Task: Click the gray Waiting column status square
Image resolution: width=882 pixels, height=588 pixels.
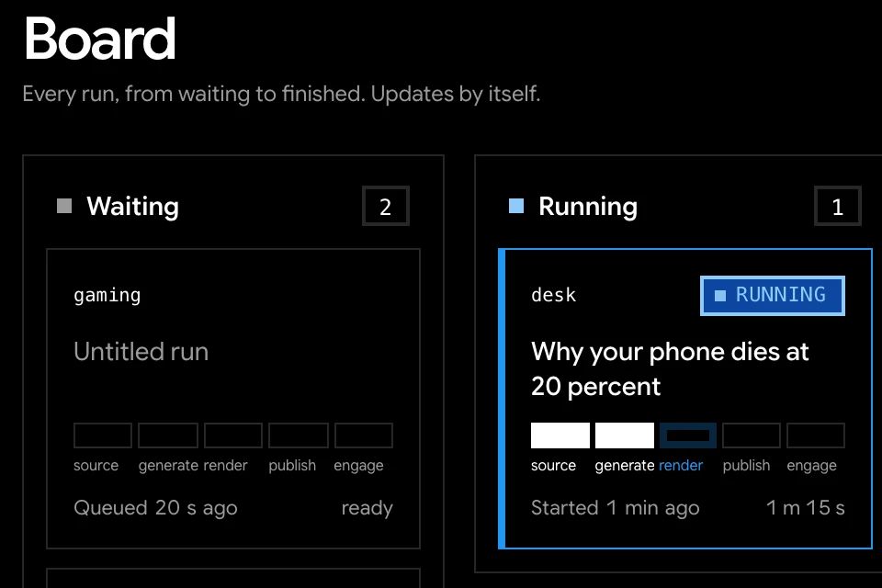Action: coord(64,206)
